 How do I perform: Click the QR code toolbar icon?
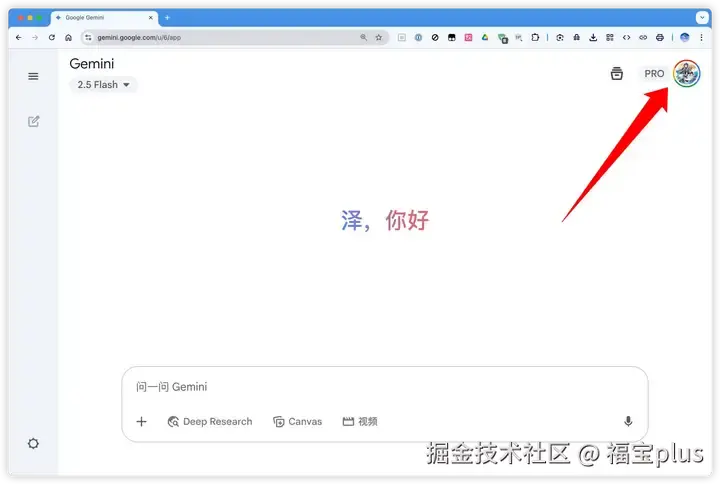point(610,38)
